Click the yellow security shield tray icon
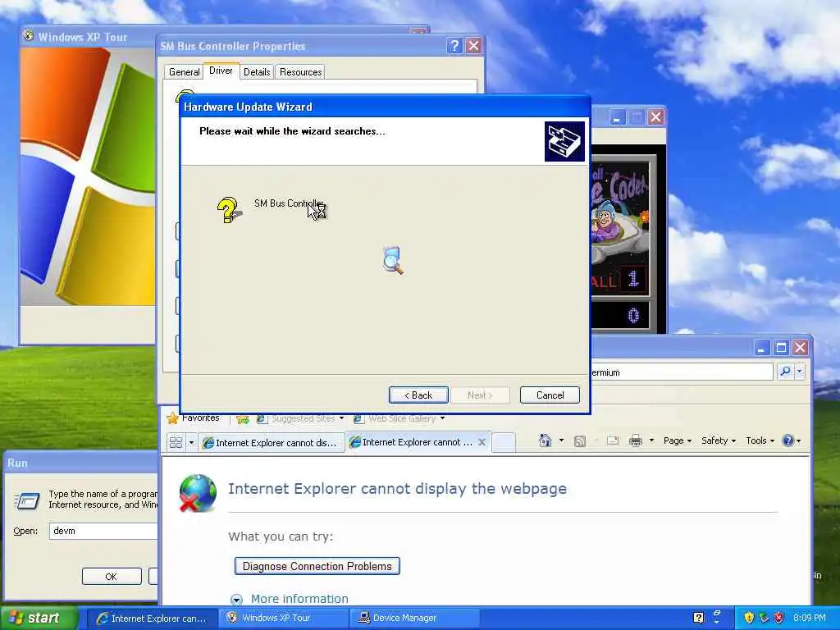 point(748,619)
